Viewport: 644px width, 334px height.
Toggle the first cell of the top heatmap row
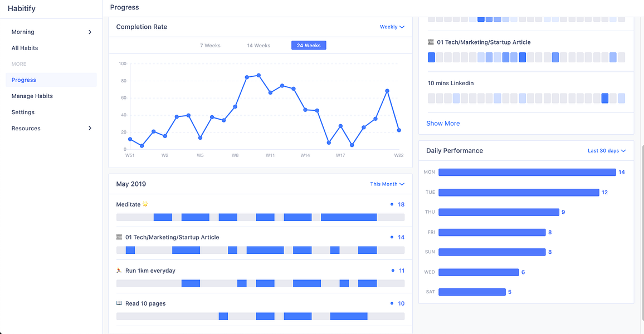pos(431,18)
